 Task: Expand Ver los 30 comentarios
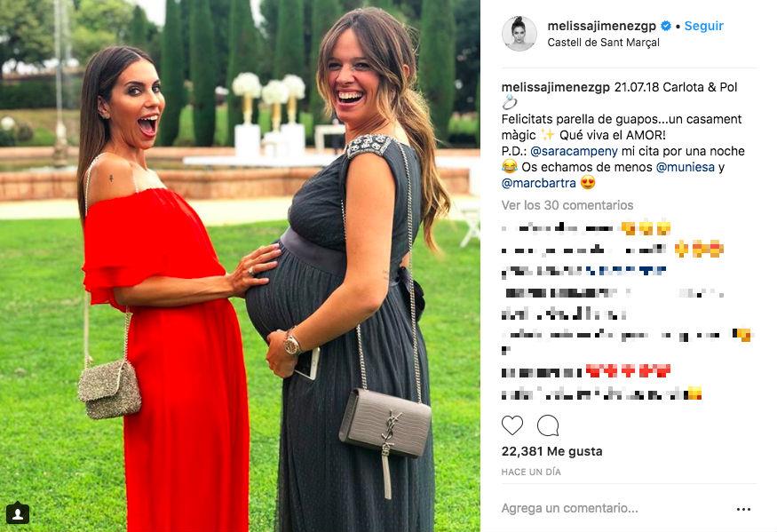click(567, 205)
